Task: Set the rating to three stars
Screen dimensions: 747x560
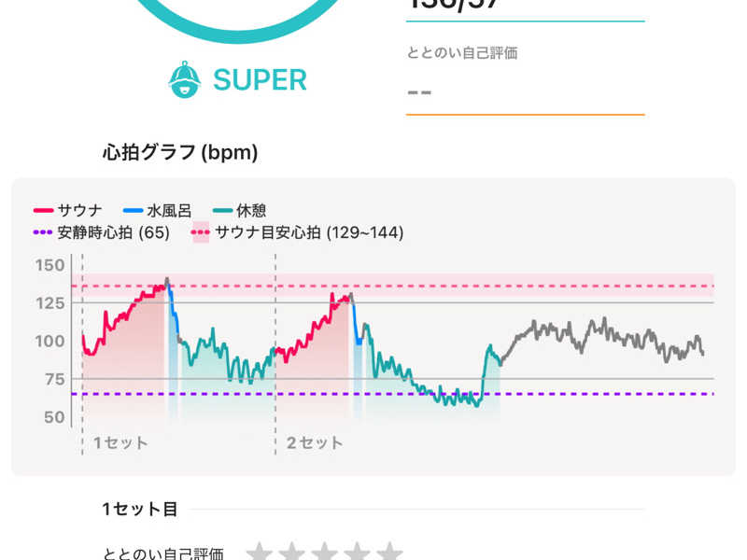Action: pos(324,553)
